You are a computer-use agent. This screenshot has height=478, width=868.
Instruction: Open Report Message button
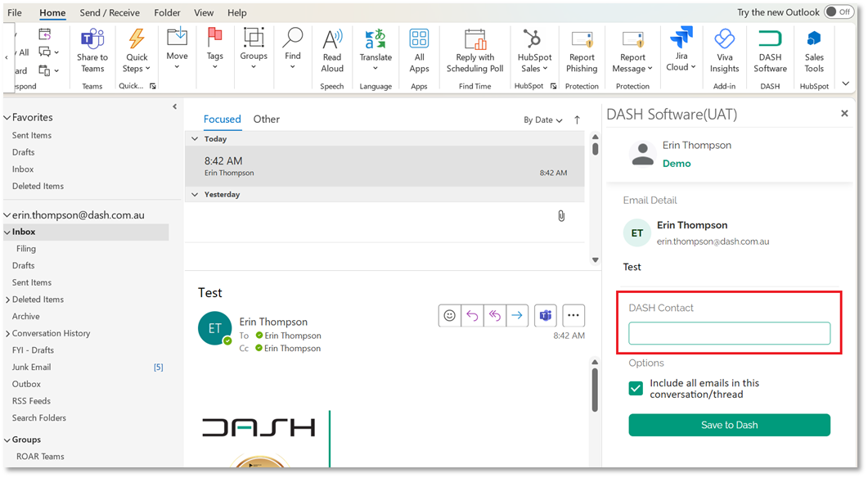pyautogui.click(x=632, y=51)
